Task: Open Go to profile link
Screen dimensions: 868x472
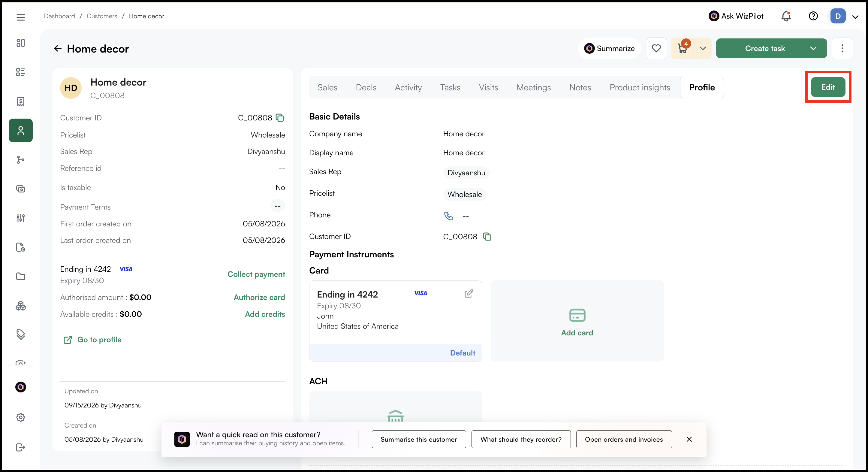Action: 93,340
